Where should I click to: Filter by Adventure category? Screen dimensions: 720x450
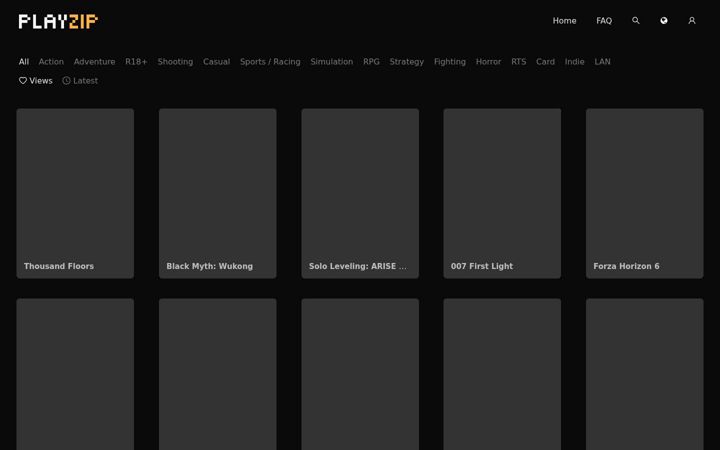coord(94,62)
